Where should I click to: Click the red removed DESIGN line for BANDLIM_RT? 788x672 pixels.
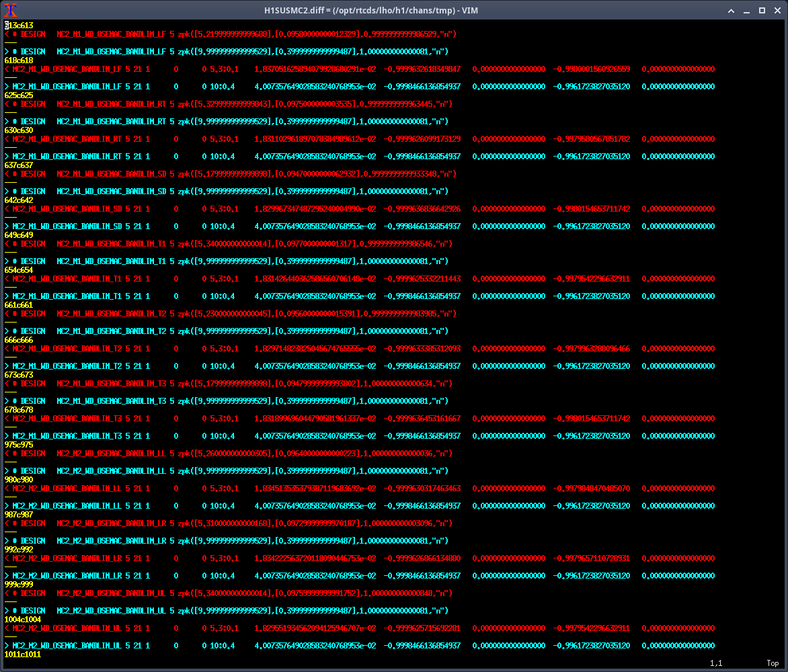[229, 104]
